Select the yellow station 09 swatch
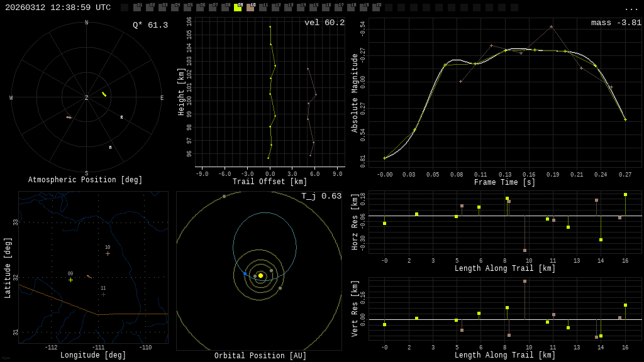This screenshot has height=362, width=644. point(237,8)
